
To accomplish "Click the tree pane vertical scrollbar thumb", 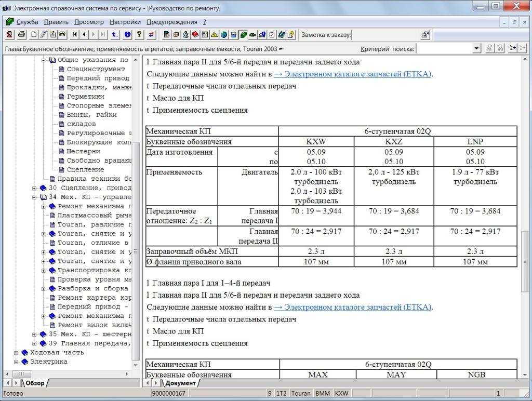I will (136, 251).
